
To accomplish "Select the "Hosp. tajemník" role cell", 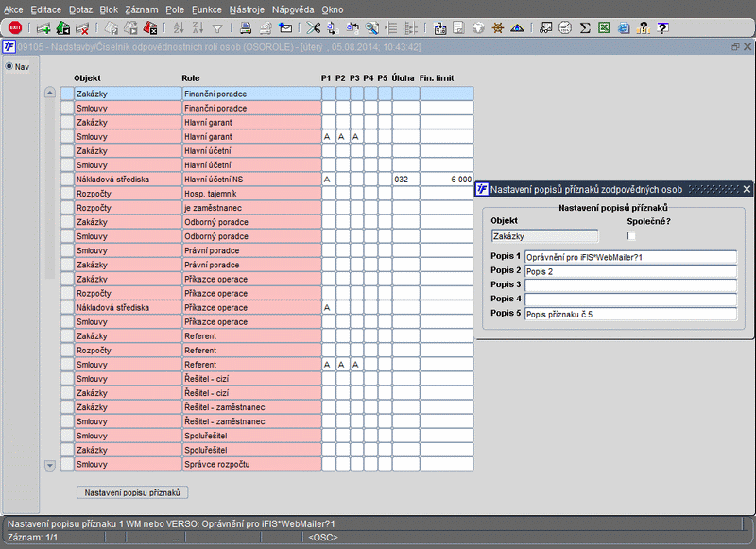I will 251,194.
